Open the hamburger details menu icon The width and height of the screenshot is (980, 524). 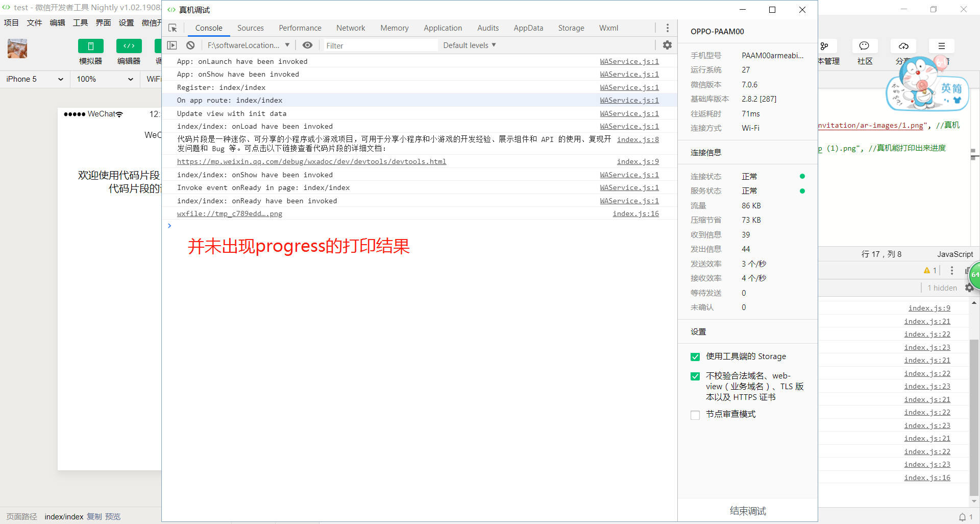tap(942, 46)
